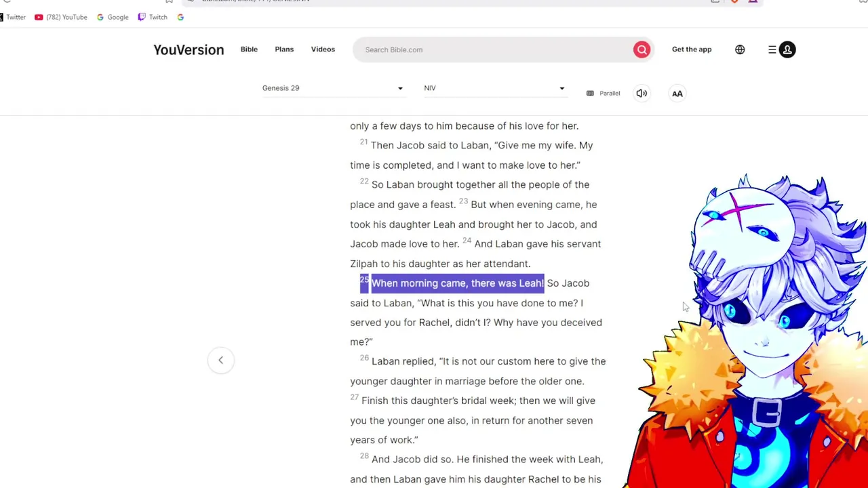The height and width of the screenshot is (488, 868).
Task: Open the user profile avatar
Action: (787, 49)
